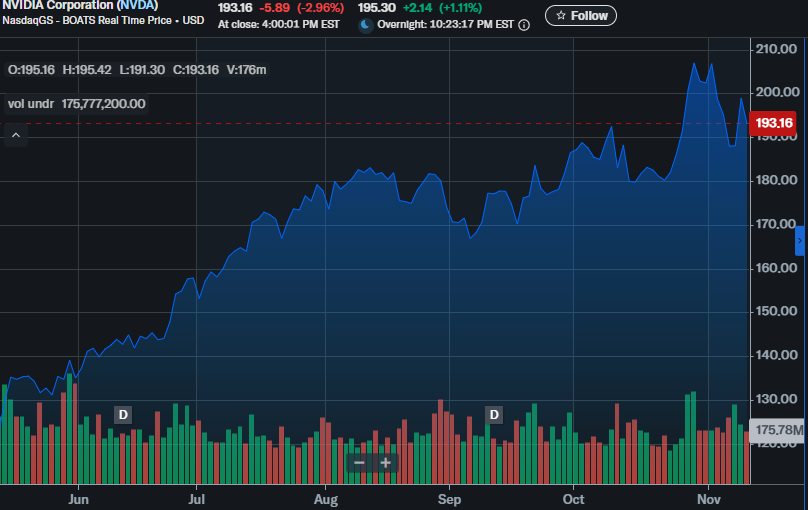Screen dimensions: 808x510
Task: Click the 150.00 price axis label
Action: pyautogui.click(x=776, y=311)
